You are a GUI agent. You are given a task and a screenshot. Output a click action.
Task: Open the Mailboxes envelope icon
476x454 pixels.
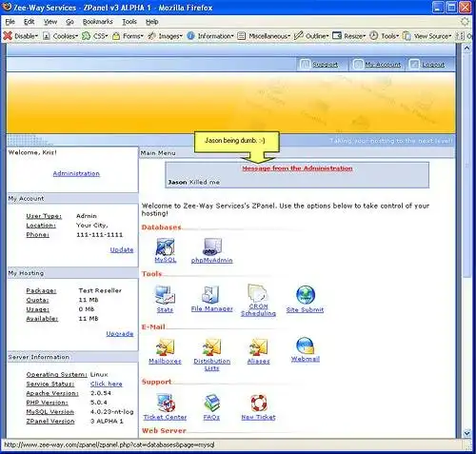(165, 346)
